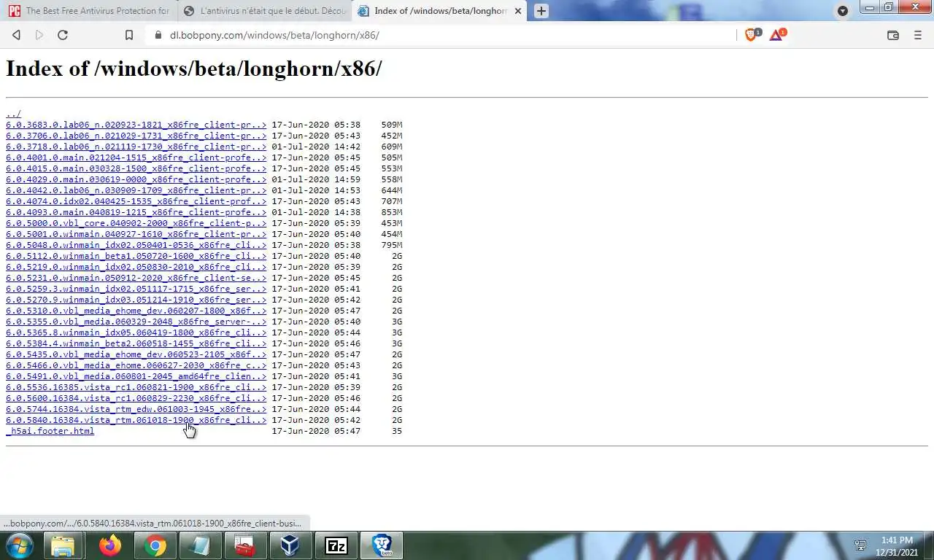Click the Index of /windows/beta/longhorn/x86/ heading

click(x=194, y=69)
